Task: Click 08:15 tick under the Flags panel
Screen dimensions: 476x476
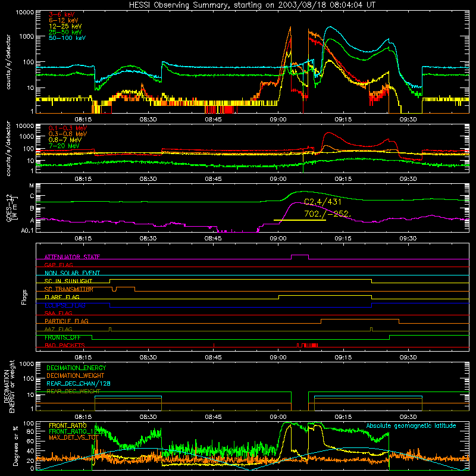Action: click(x=83, y=358)
